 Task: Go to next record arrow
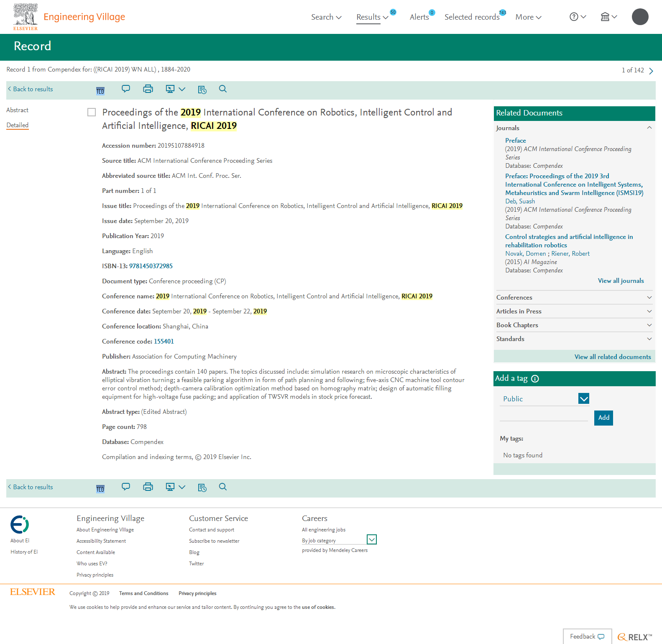pyautogui.click(x=651, y=71)
